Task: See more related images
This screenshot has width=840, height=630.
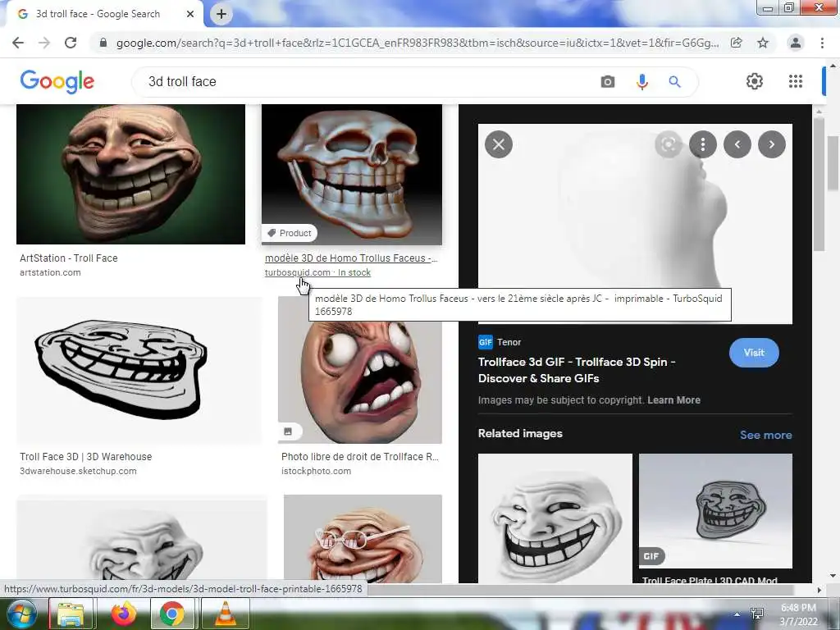Action: click(765, 435)
